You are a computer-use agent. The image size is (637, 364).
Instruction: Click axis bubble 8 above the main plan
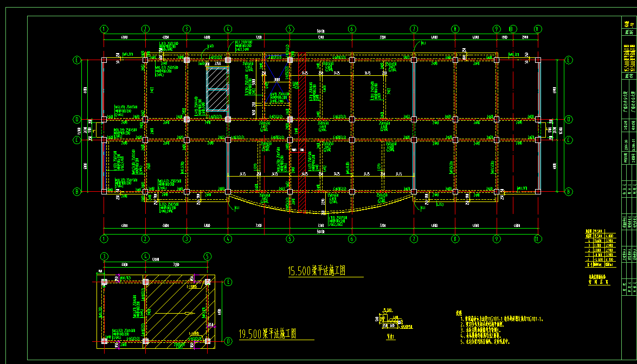tap(455, 29)
